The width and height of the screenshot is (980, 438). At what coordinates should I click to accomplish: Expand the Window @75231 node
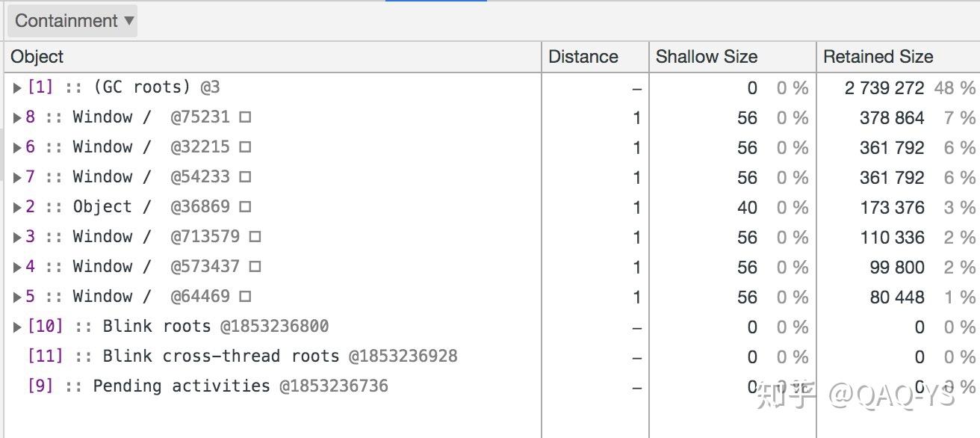pyautogui.click(x=17, y=118)
